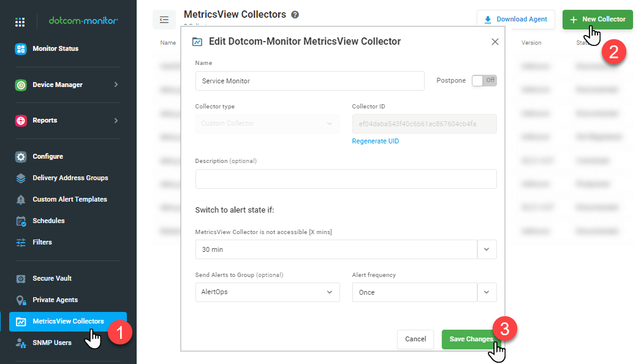
Task: Click the New Collector button
Action: [597, 20]
